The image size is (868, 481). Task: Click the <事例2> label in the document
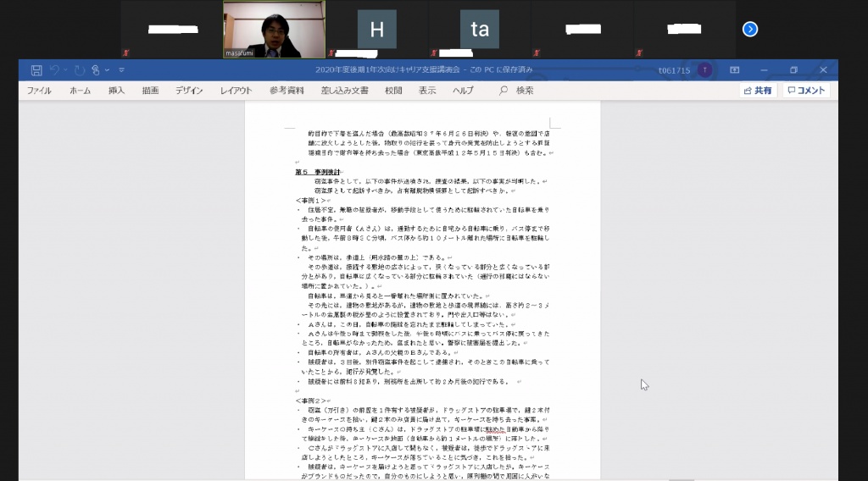pyautogui.click(x=310, y=401)
